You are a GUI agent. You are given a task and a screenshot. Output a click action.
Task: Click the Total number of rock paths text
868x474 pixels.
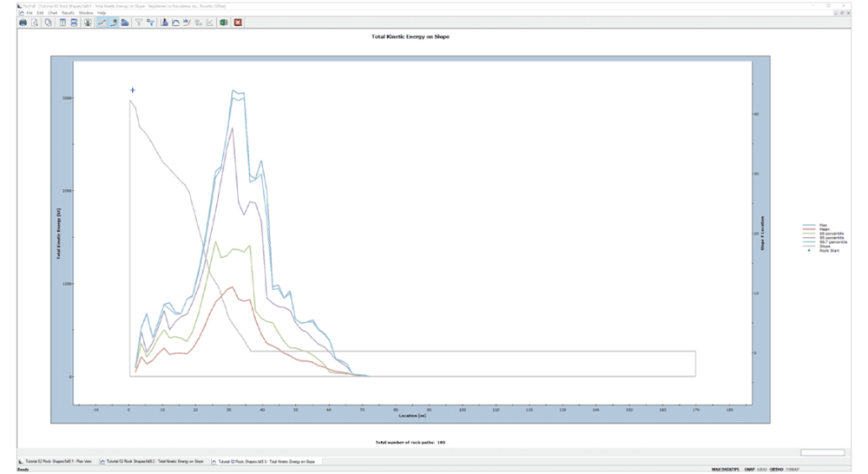point(411,443)
